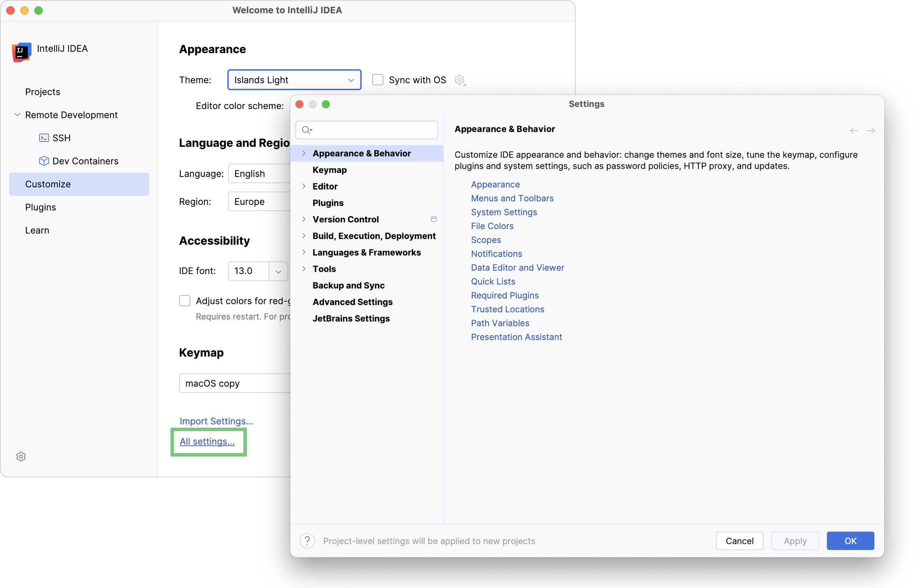Click the SSH terminal icon

(44, 138)
